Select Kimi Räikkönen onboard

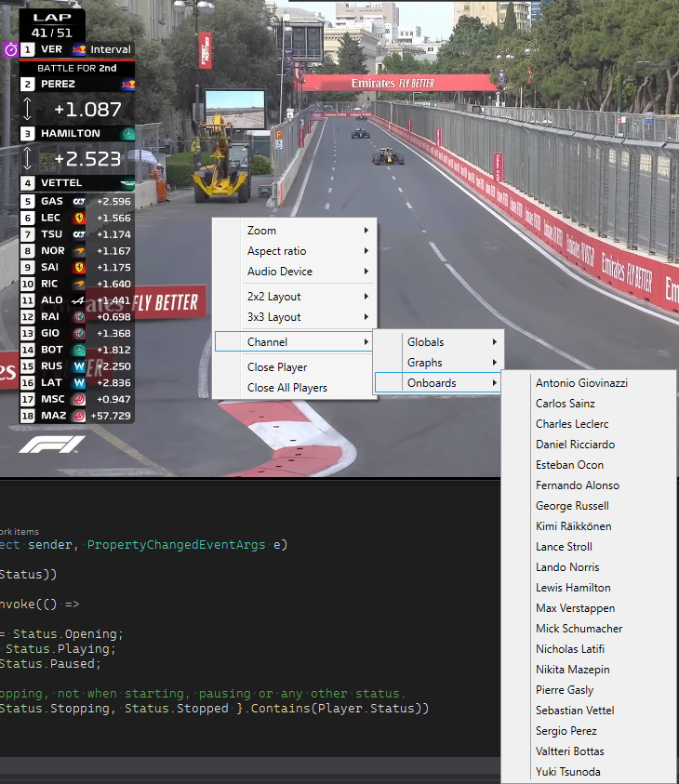click(x=589, y=526)
